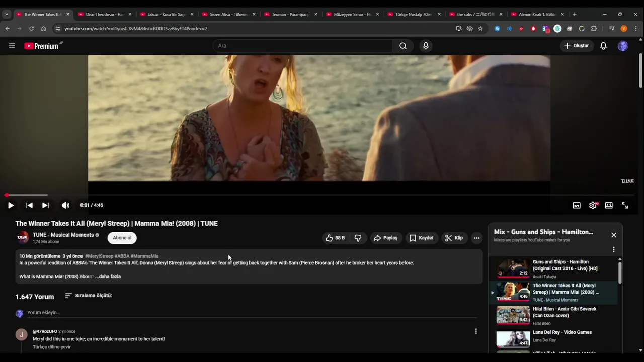Reload the page
Image resolution: width=644 pixels, height=362 pixels.
coord(31,29)
